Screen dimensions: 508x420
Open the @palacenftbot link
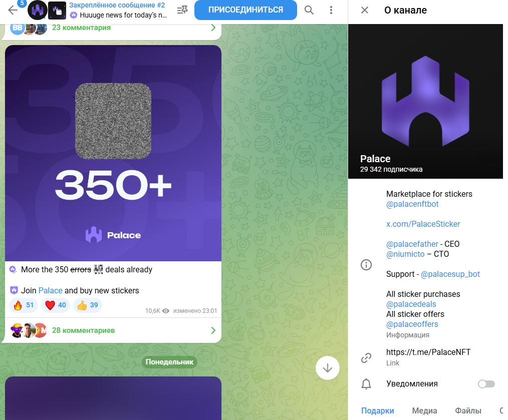(412, 204)
